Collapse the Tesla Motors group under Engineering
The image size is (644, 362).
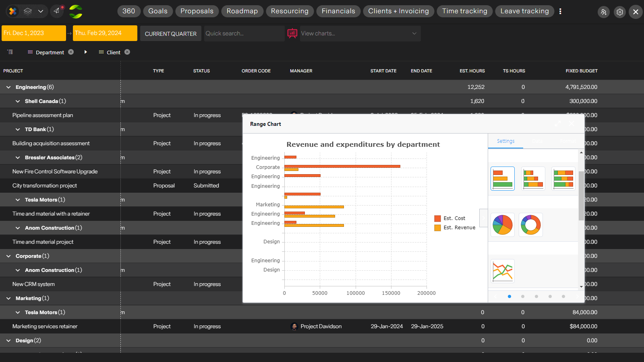18,200
